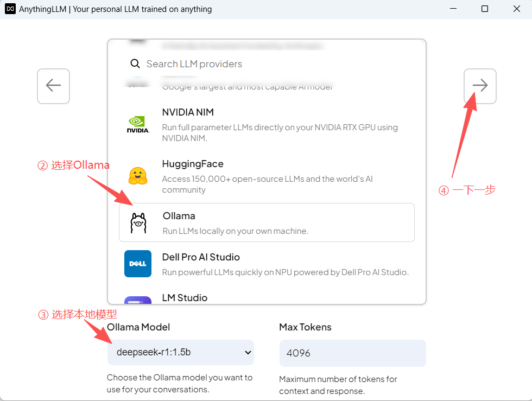Select the LM Studio provider
The image size is (532, 401).
(x=267, y=298)
